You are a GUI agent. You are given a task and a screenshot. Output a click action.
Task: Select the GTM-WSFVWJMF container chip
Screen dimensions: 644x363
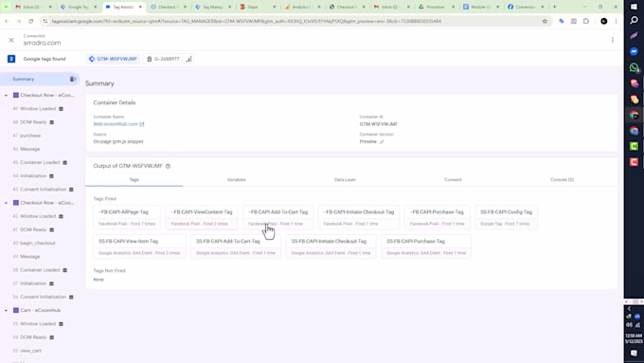click(113, 59)
